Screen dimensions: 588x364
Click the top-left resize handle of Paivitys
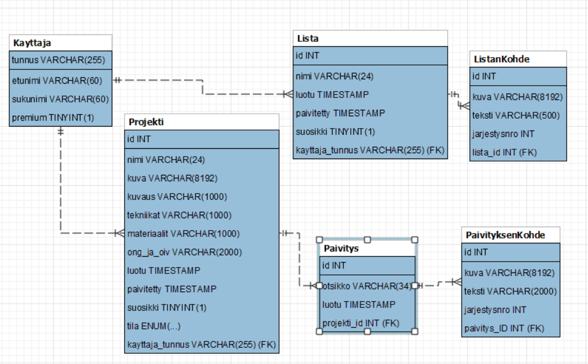[x=319, y=239]
